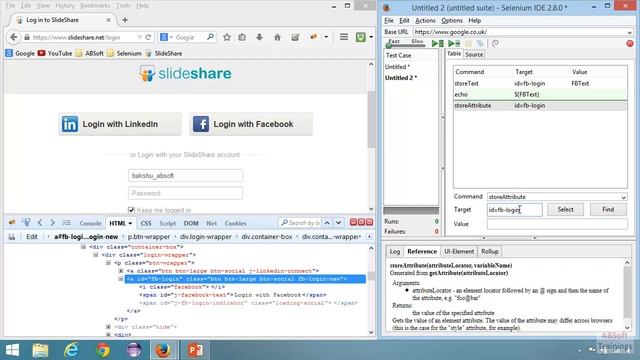Apply rollup rules spiral icon
The image size is (640, 360).
(495, 43)
